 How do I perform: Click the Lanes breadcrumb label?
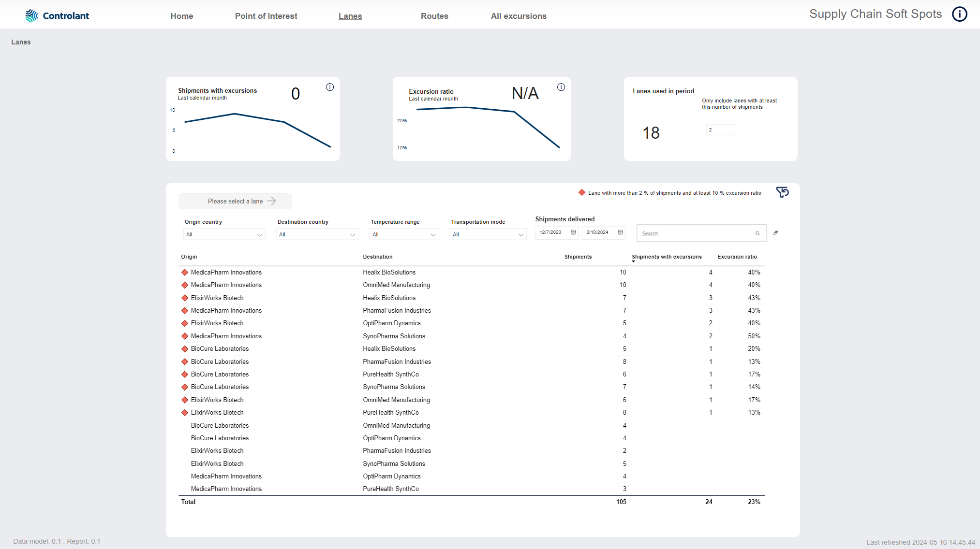tap(21, 42)
